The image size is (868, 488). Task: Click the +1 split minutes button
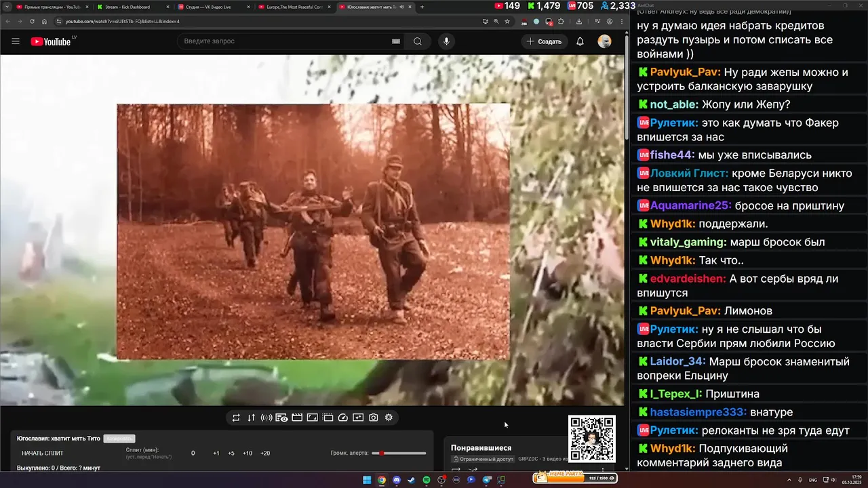[216, 453]
